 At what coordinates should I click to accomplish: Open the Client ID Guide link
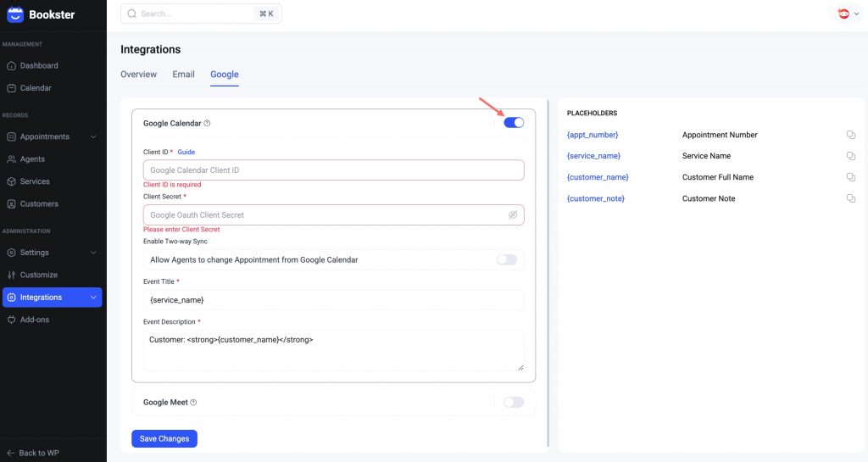click(186, 152)
